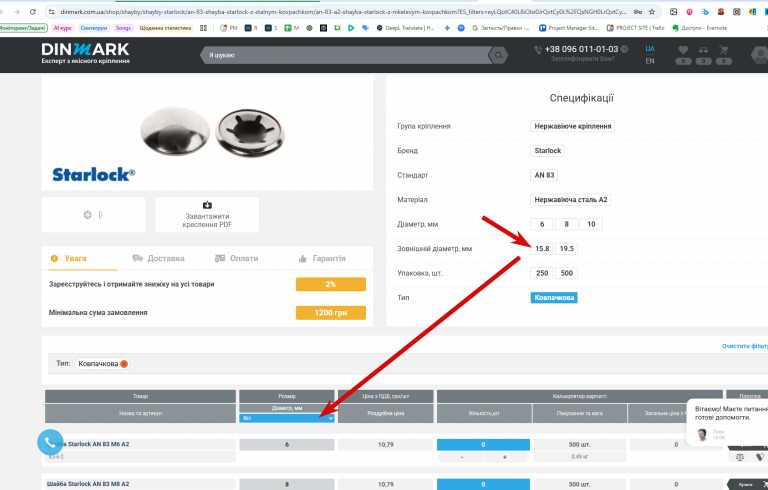The width and height of the screenshot is (768, 490).
Task: Click the phone handset icon in header
Action: (538, 49)
